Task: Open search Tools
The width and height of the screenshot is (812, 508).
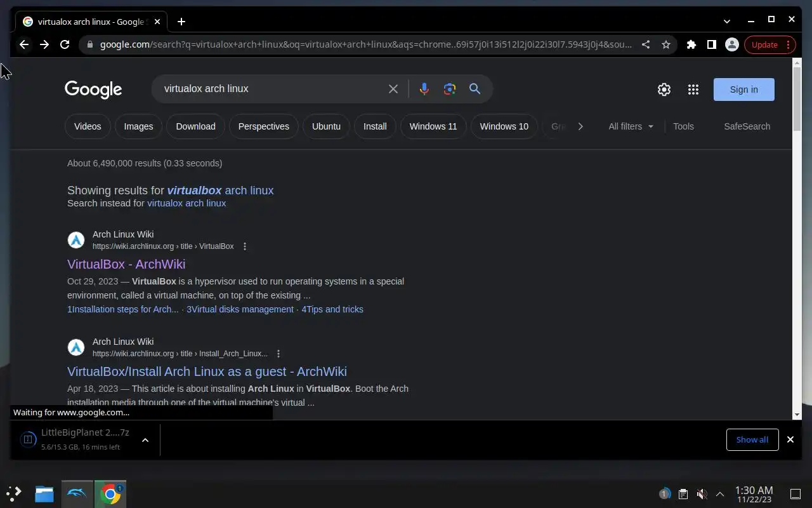Action: tap(683, 126)
